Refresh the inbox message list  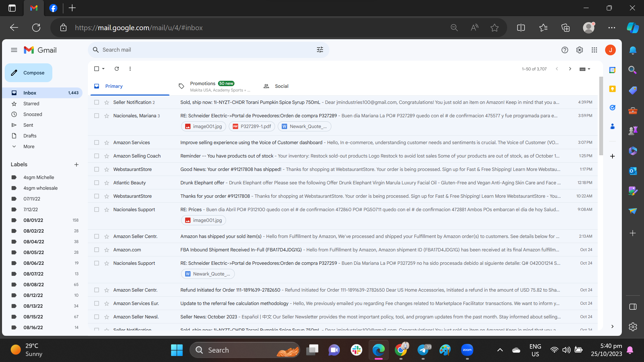click(x=117, y=69)
